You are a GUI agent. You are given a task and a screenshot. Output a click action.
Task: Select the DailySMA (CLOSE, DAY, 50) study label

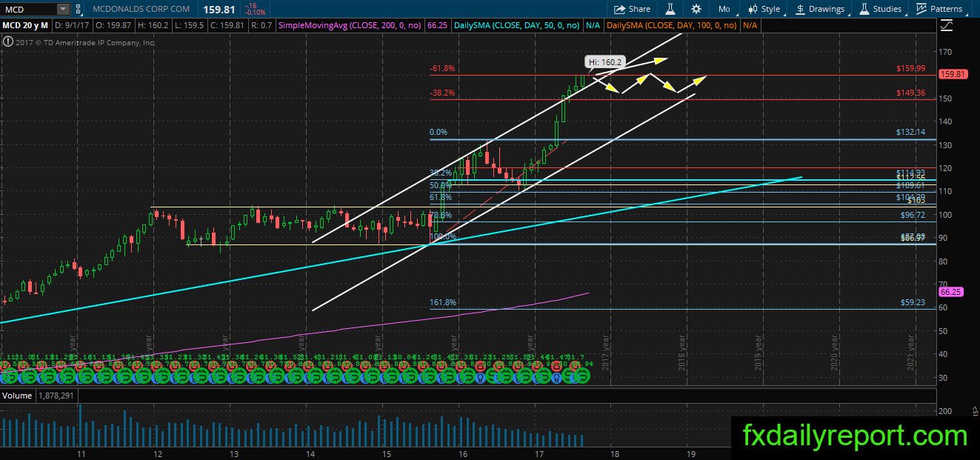519,25
